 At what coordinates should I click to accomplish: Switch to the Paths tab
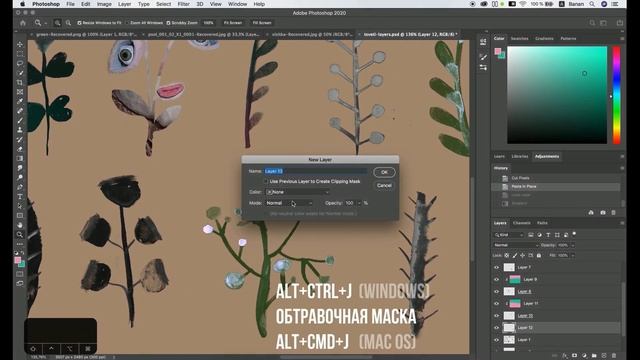point(542,223)
